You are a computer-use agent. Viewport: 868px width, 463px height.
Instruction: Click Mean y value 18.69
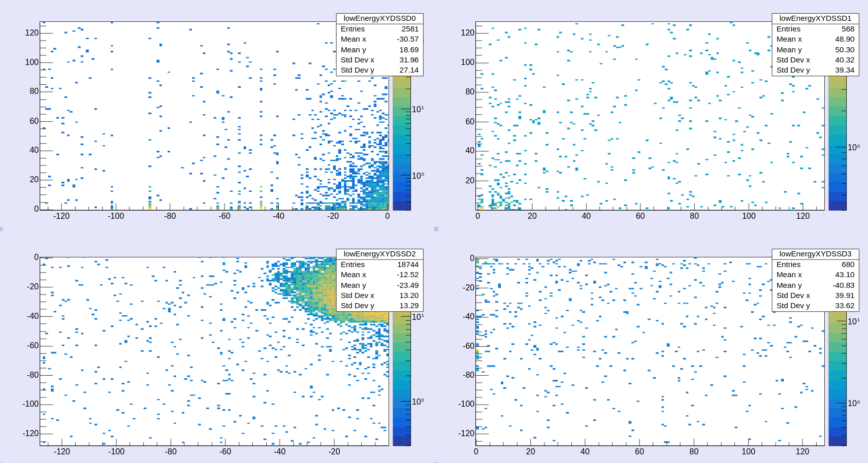pos(409,50)
